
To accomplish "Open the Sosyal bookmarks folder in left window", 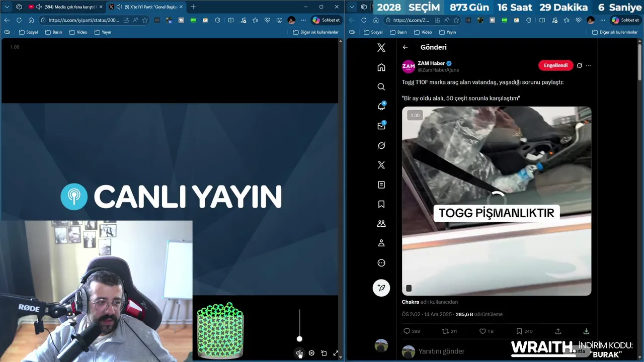I will 28,32.
